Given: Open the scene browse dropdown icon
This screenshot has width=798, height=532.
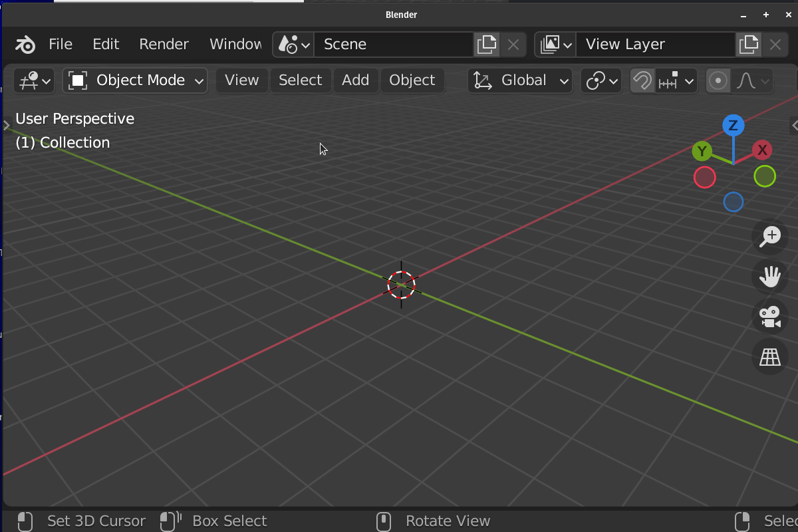Looking at the screenshot, I should pos(294,45).
